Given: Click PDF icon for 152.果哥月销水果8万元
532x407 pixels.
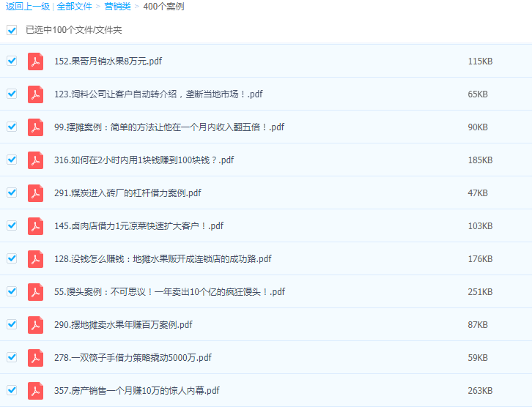Looking at the screenshot, I should click(x=35, y=61).
